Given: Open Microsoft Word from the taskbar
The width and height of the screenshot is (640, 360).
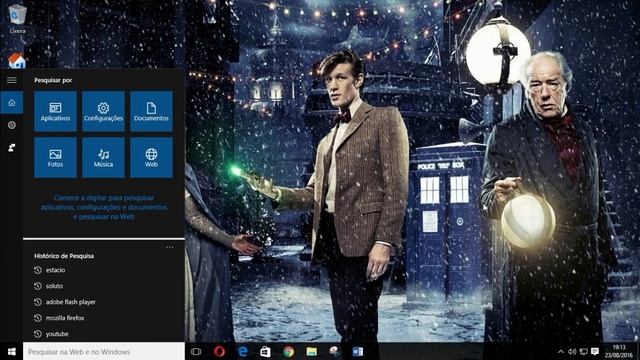Looking at the screenshot, I should [358, 351].
